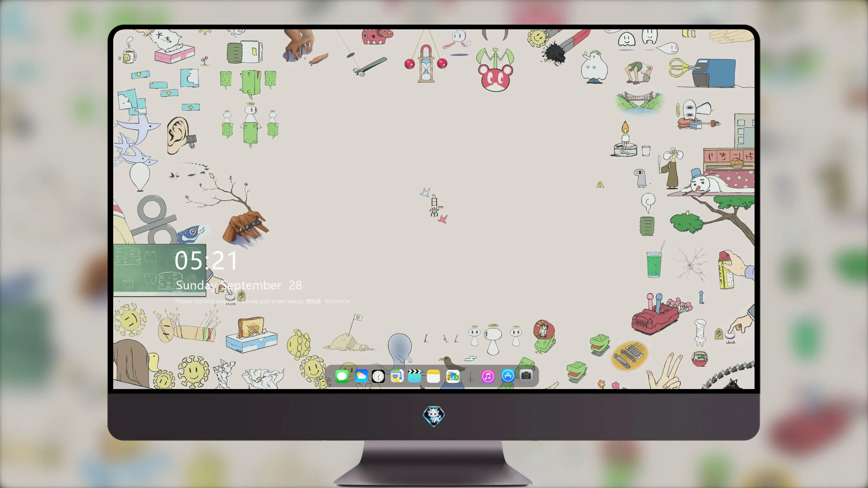Open the Camera app in the dock
This screenshot has width=868, height=488.
526,375
